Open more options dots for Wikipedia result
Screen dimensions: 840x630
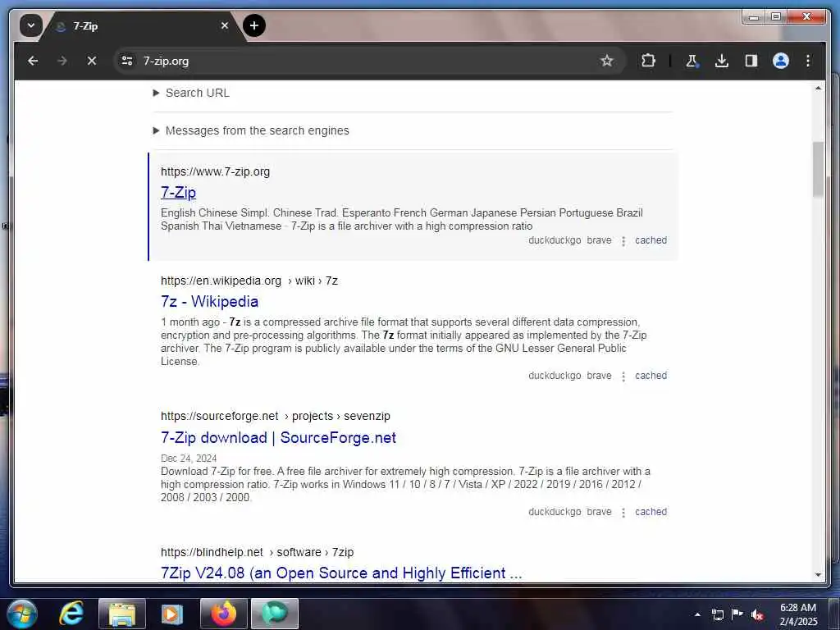[x=623, y=377]
